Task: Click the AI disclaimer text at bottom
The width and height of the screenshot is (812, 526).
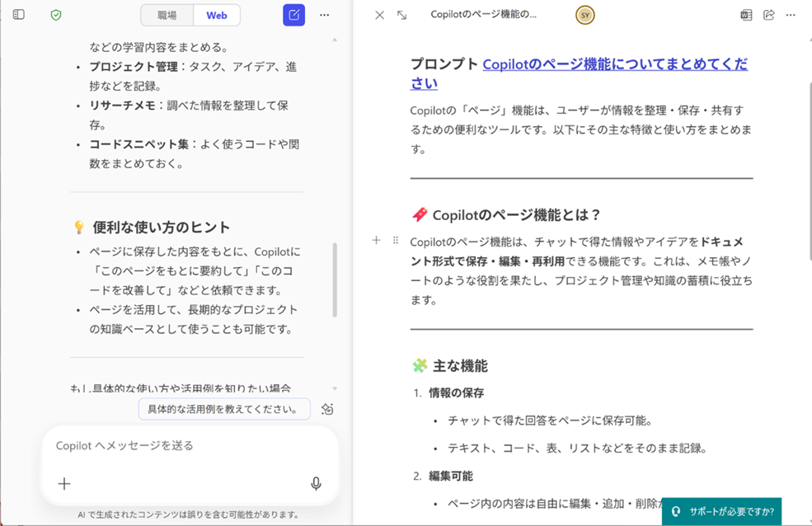Action: 189,514
